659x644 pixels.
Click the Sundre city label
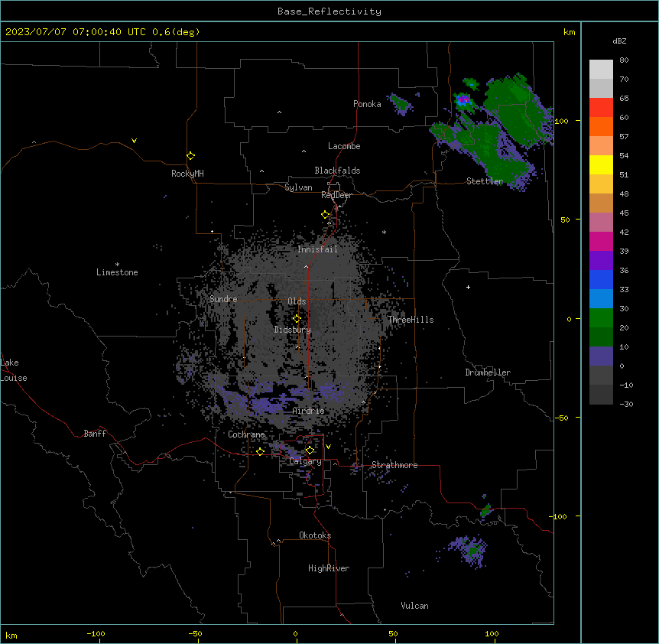point(223,299)
